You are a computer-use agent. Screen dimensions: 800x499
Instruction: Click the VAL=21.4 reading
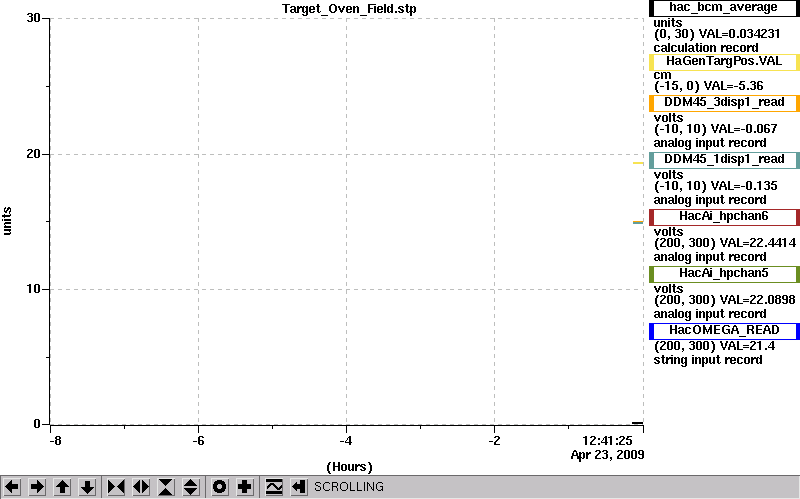click(747, 346)
